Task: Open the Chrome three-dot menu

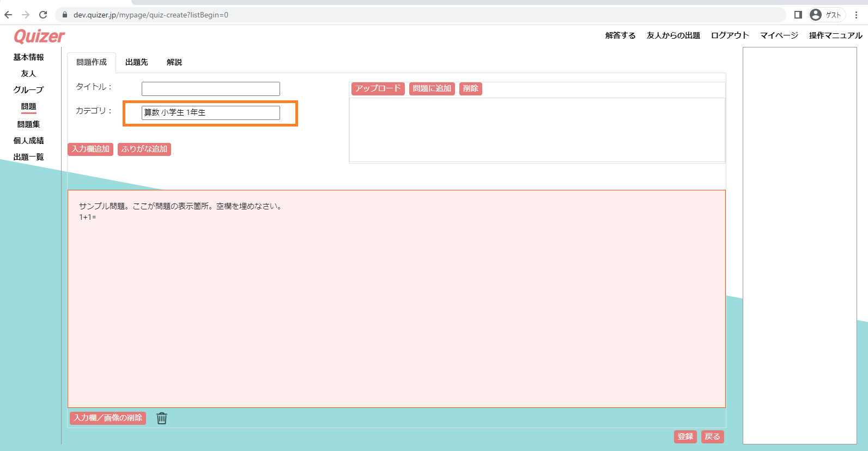Action: pos(856,15)
